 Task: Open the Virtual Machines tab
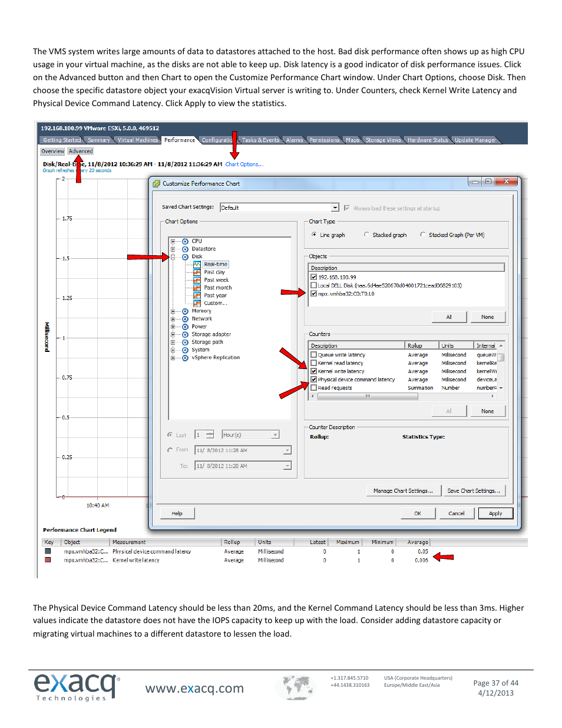[x=138, y=140]
